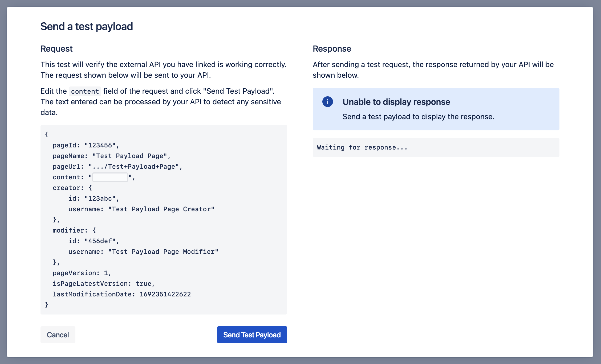
Task: Focus the content input field in the request
Action: pos(110,177)
